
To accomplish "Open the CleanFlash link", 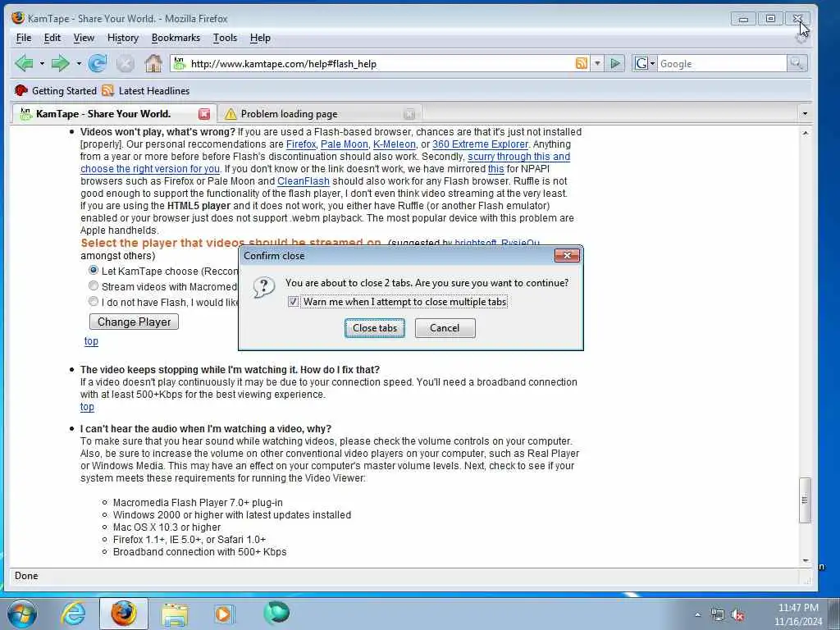I will (304, 181).
